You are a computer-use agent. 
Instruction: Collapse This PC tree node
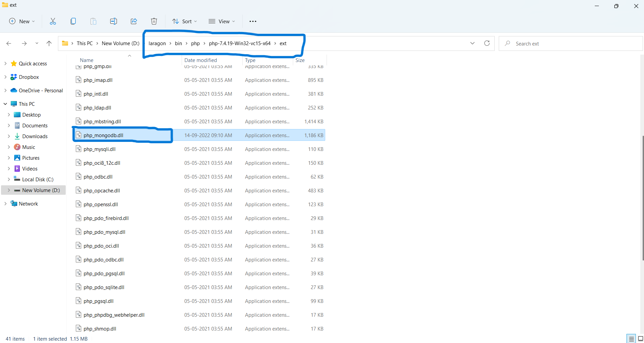(x=5, y=104)
